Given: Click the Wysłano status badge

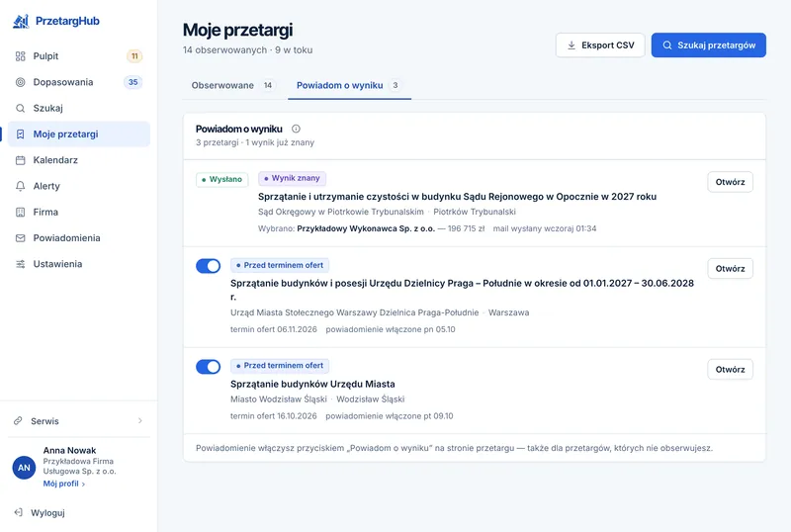Looking at the screenshot, I should tap(221, 179).
